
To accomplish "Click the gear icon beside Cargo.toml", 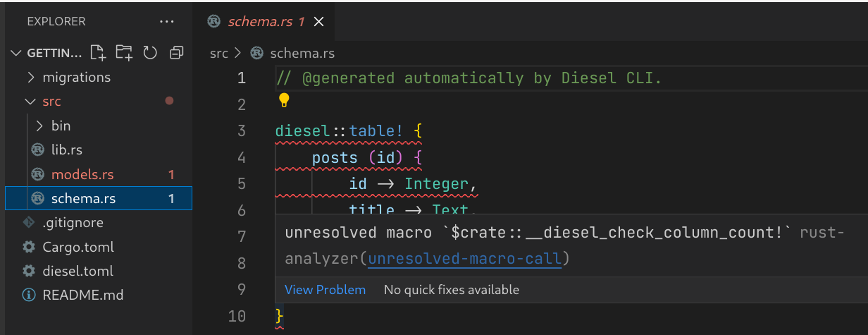I will point(29,247).
